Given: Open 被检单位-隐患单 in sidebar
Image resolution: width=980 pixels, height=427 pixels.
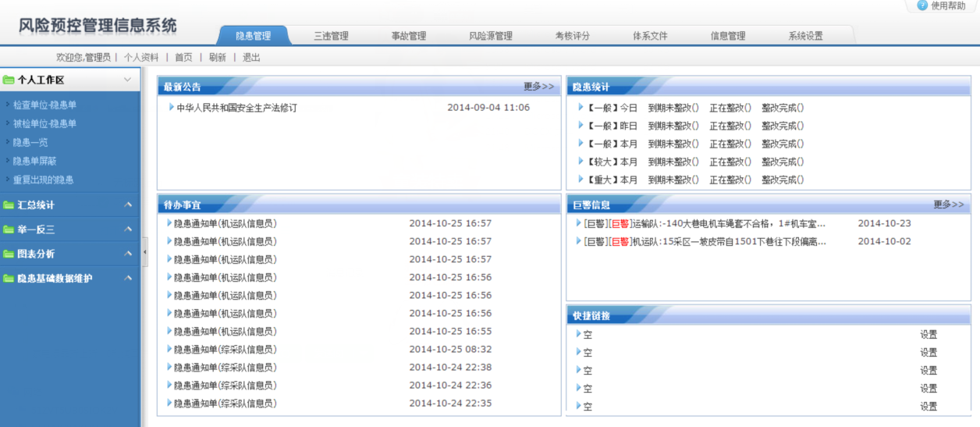Looking at the screenshot, I should coord(44,123).
